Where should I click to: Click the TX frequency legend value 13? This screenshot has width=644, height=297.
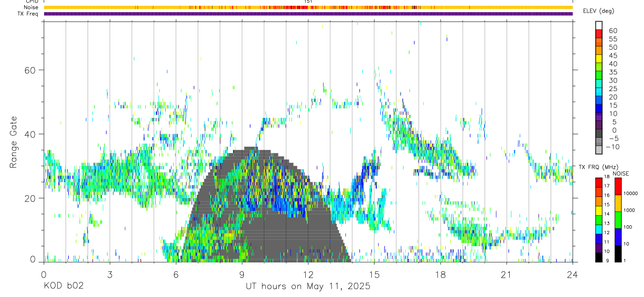coord(607,222)
